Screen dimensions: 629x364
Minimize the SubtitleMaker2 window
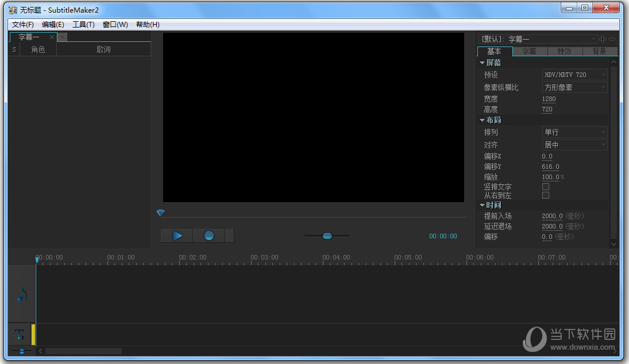tap(569, 8)
